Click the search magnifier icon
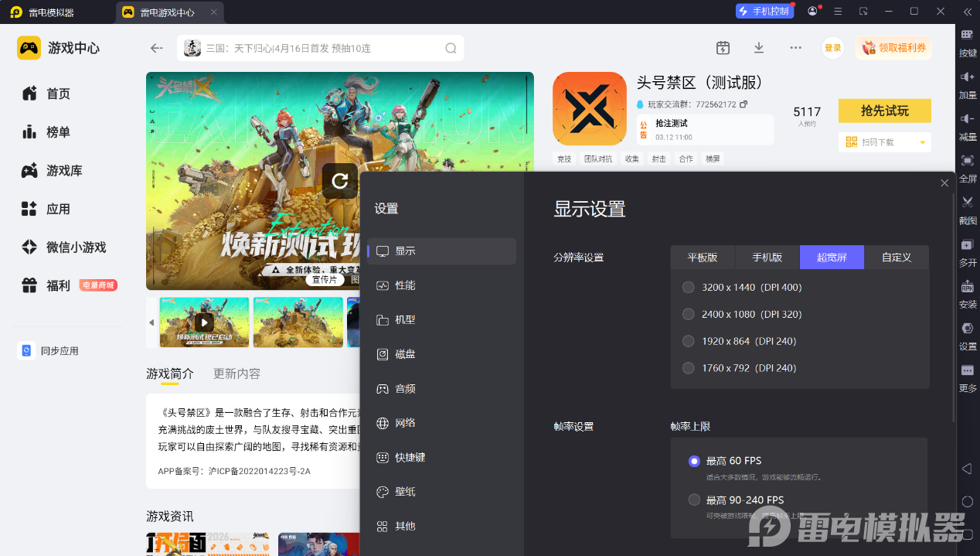Image resolution: width=980 pixels, height=556 pixels. [x=451, y=48]
